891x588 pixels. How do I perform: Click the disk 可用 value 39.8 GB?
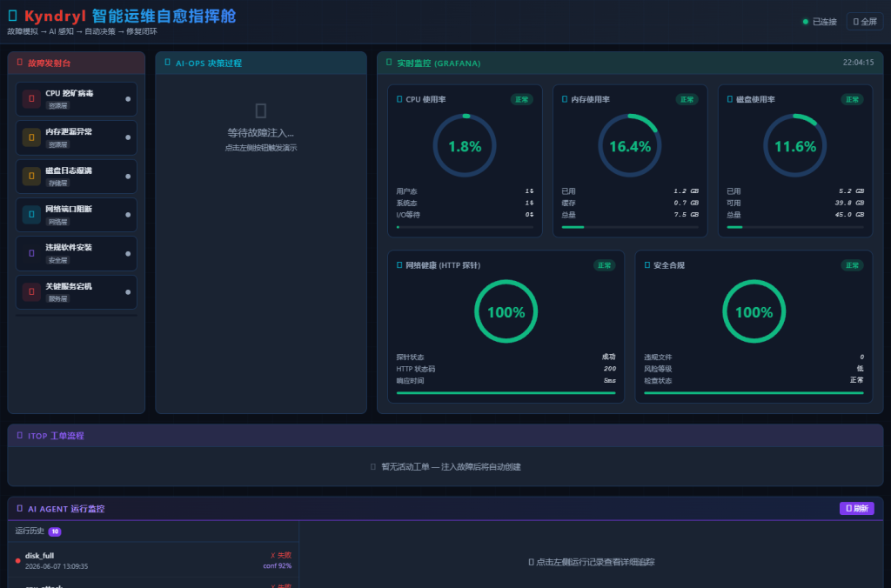tap(849, 203)
